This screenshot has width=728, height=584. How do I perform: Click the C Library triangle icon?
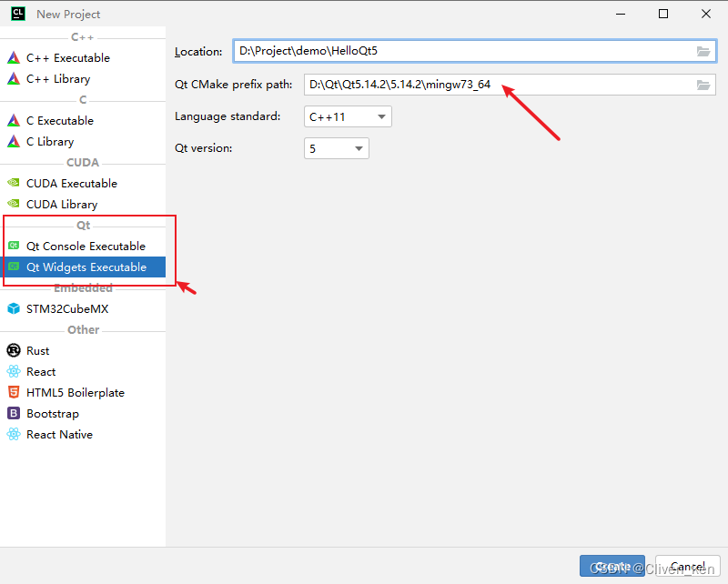tap(14, 141)
